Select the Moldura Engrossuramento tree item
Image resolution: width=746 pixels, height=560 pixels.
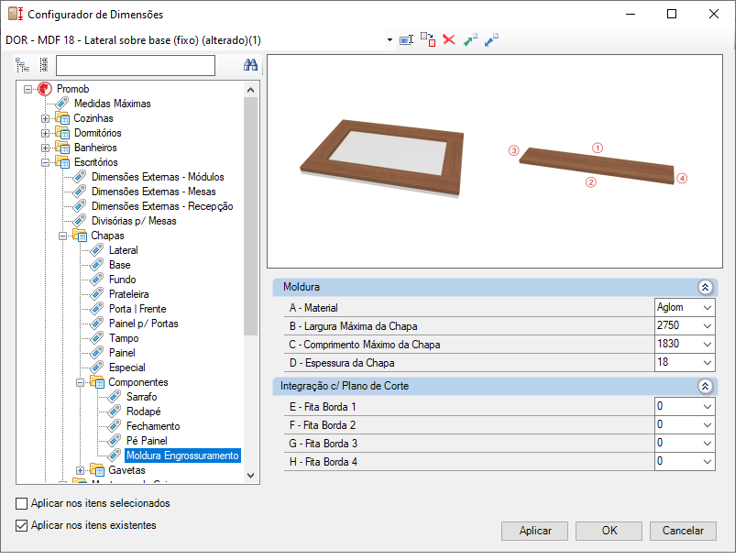(x=182, y=456)
